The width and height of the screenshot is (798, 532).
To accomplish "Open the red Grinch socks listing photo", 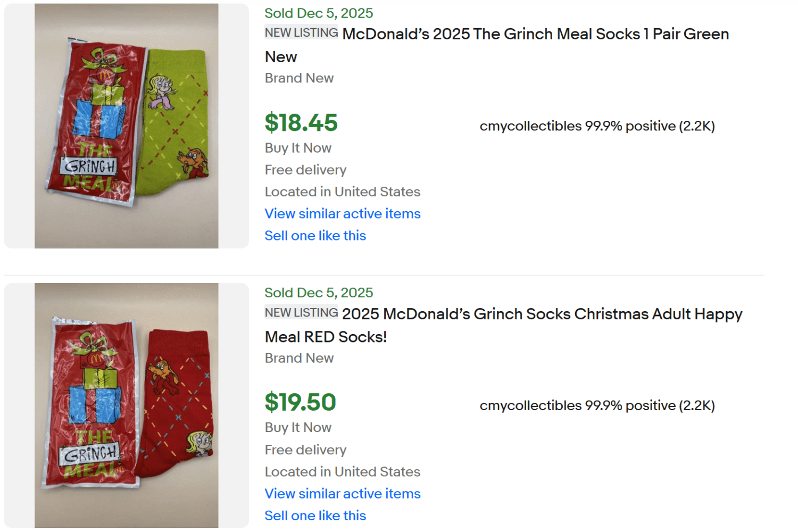I will pyautogui.click(x=127, y=405).
